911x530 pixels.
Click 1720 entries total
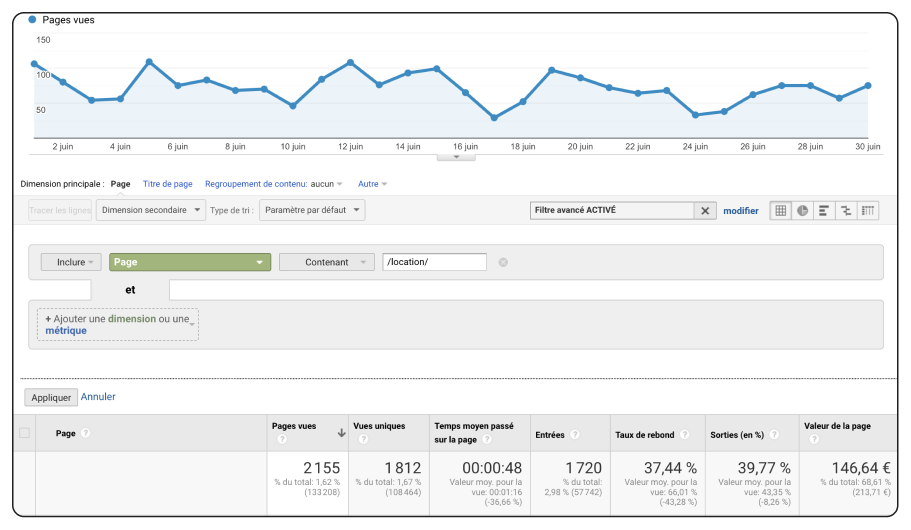(x=583, y=468)
